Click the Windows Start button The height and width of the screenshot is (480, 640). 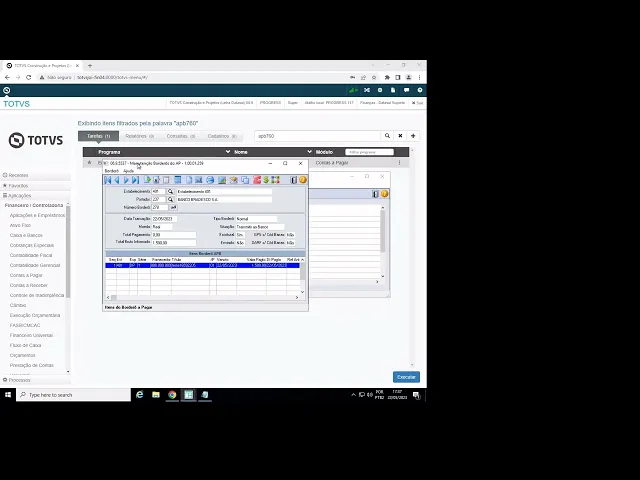point(8,395)
